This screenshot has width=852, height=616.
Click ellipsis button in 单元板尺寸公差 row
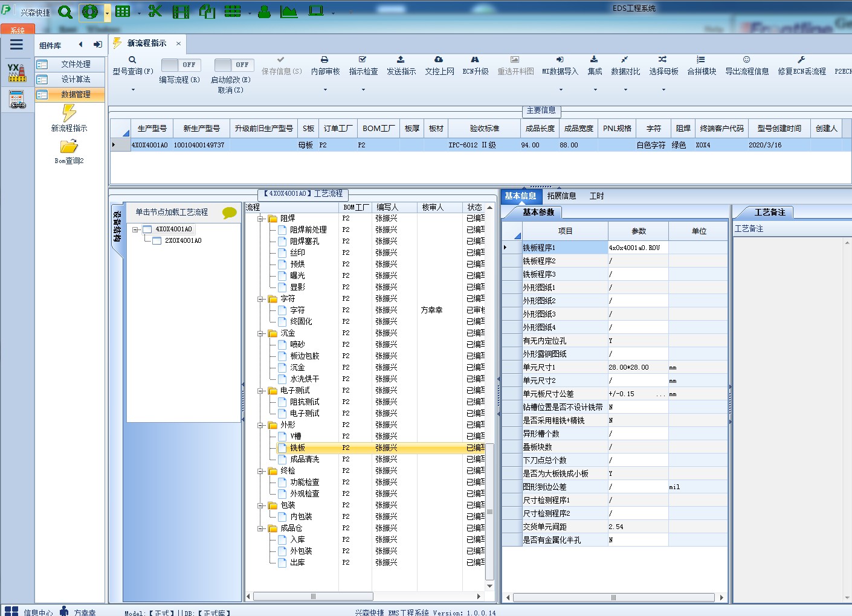point(661,394)
